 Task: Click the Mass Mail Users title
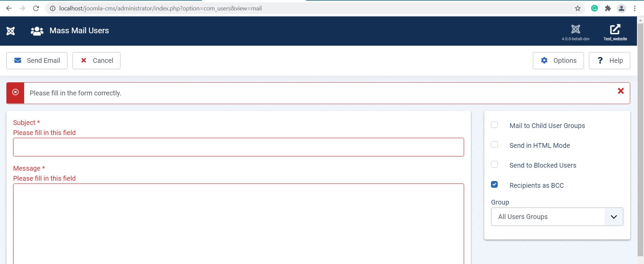79,31
